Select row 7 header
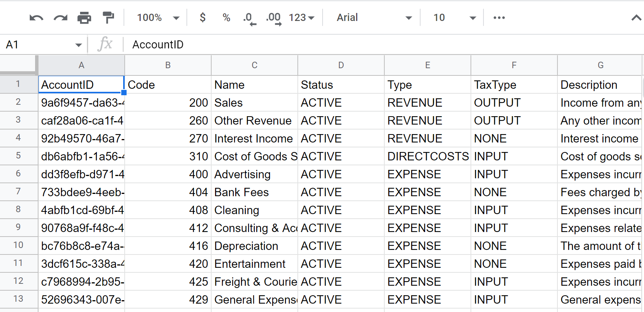The height and width of the screenshot is (312, 644). click(18, 192)
